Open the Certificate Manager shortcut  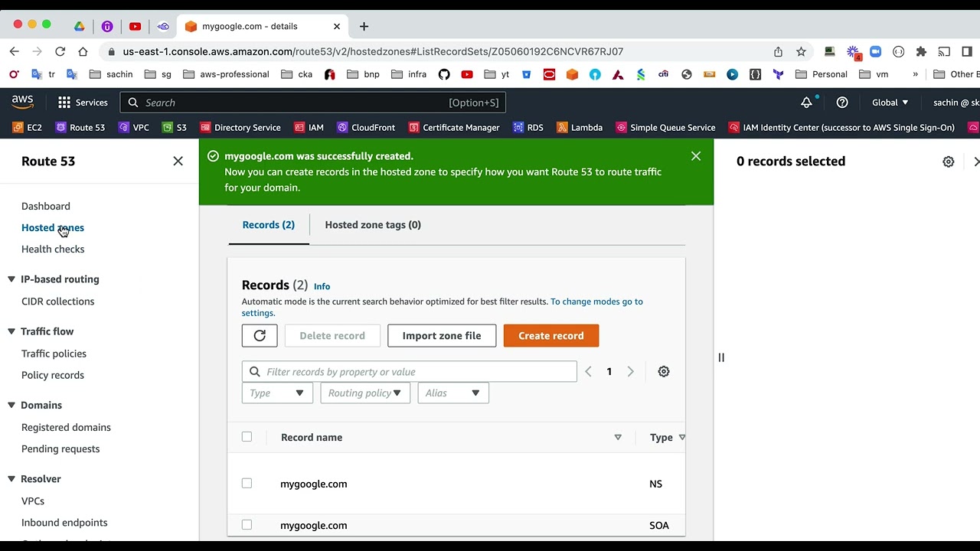454,128
